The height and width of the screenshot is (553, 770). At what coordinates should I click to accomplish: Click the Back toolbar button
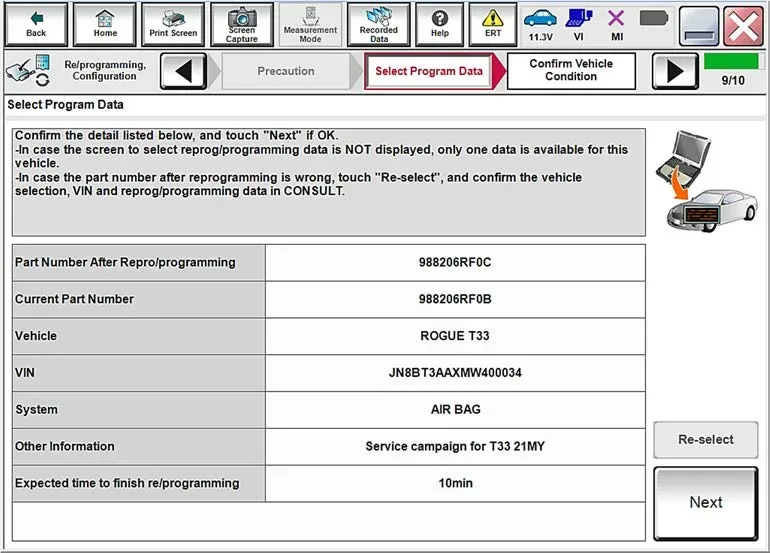[36, 24]
